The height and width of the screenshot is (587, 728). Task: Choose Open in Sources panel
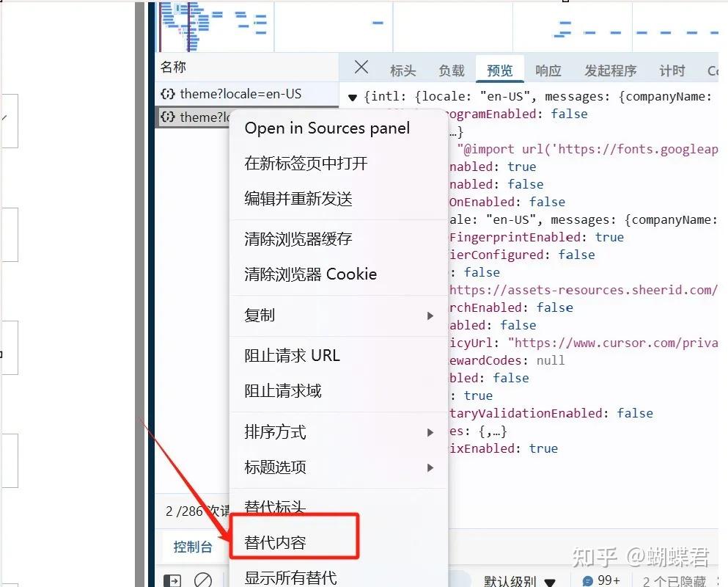click(x=326, y=128)
